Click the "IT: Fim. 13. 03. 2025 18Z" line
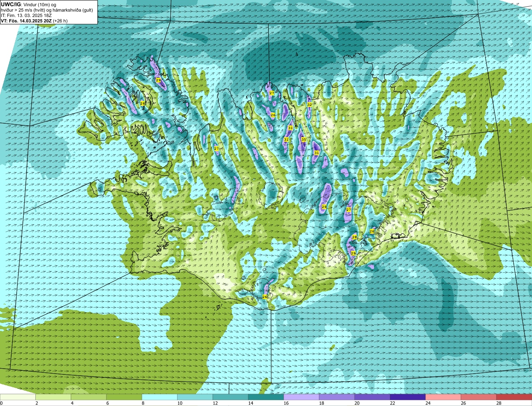 click(26, 15)
